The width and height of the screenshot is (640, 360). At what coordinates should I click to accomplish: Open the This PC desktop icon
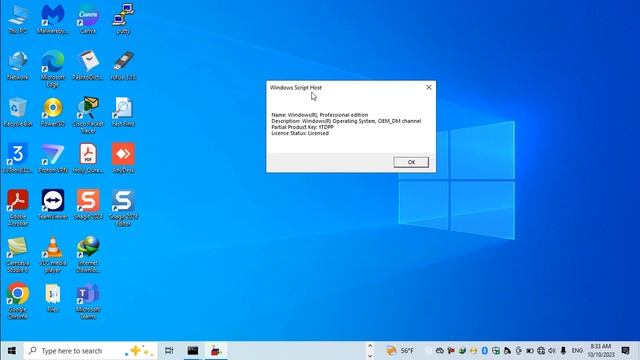[18, 20]
